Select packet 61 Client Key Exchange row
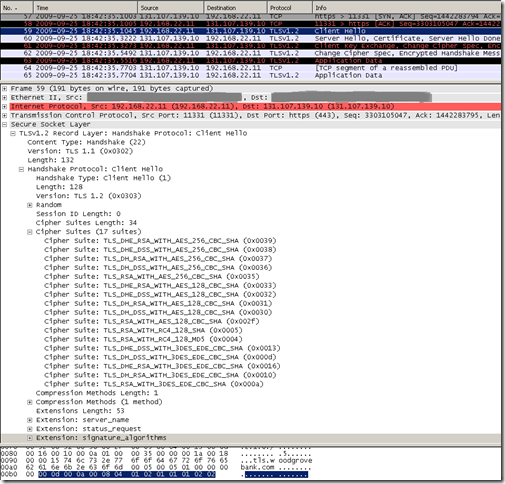This screenshot has width=505, height=484. click(251, 46)
